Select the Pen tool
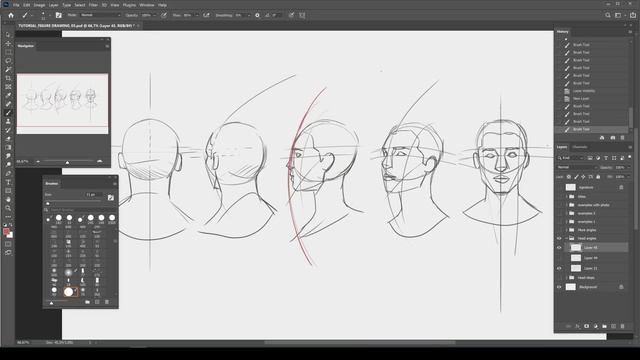The height and width of the screenshot is (360, 640). click(x=8, y=173)
